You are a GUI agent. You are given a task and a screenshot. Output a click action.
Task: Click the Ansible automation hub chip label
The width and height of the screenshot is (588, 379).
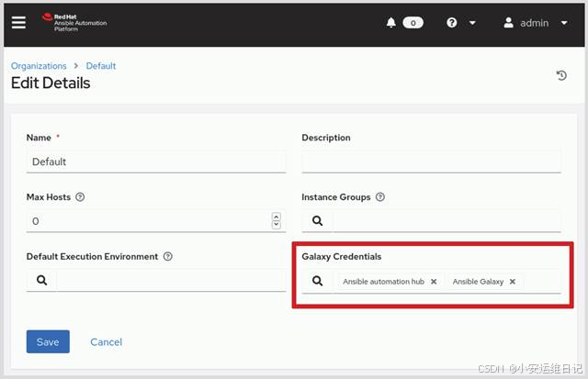pos(383,282)
